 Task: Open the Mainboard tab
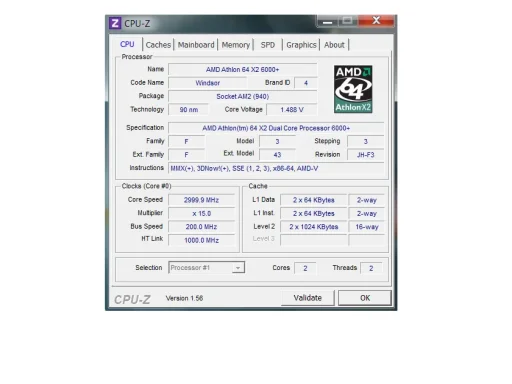pos(196,45)
